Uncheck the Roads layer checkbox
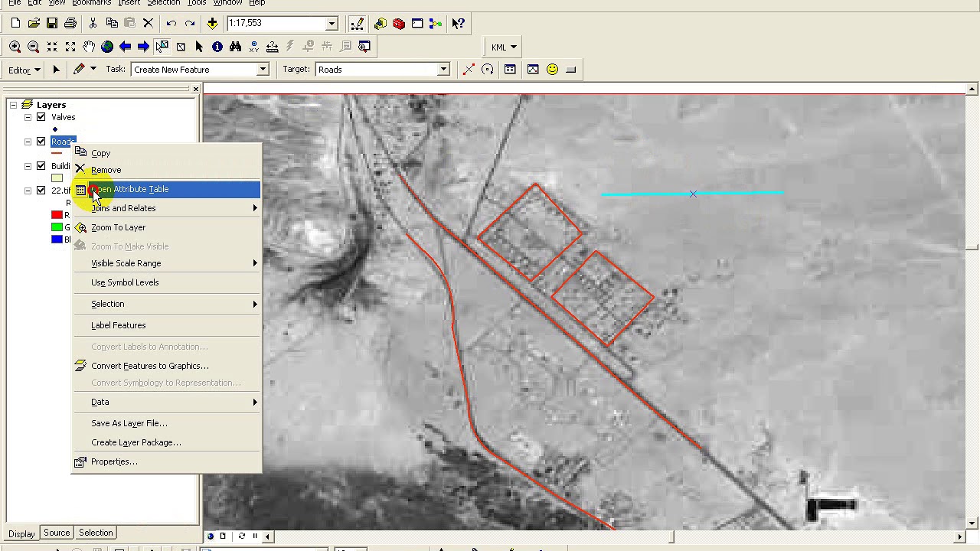This screenshot has width=980, height=551. [41, 142]
